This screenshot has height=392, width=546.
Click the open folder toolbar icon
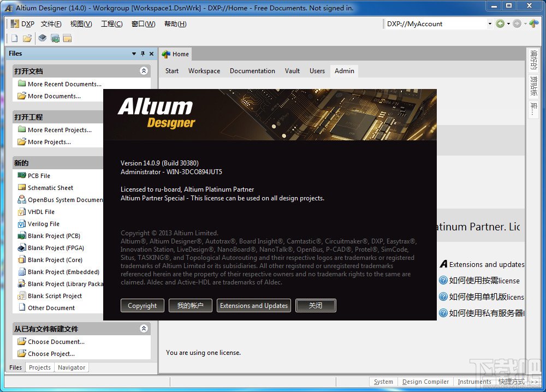point(27,38)
